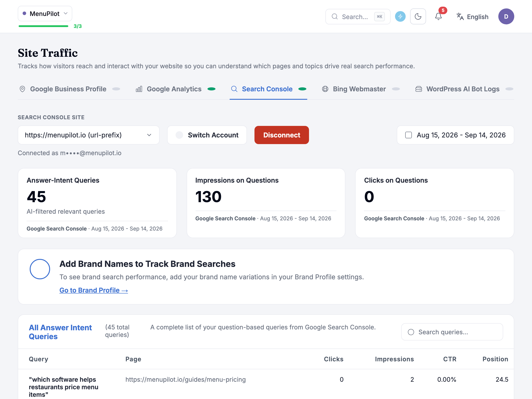This screenshot has height=399, width=532.
Task: Click the Search Console magnifier icon
Action: click(234, 89)
